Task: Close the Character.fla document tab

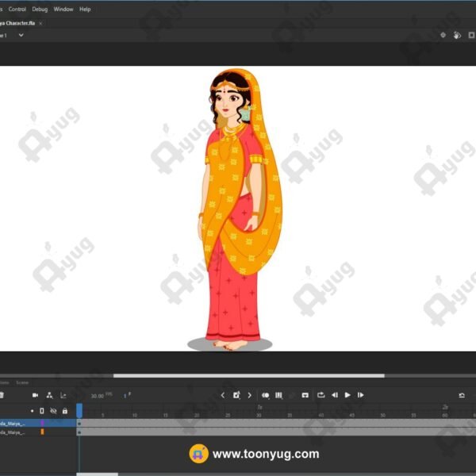Action: tap(40, 23)
